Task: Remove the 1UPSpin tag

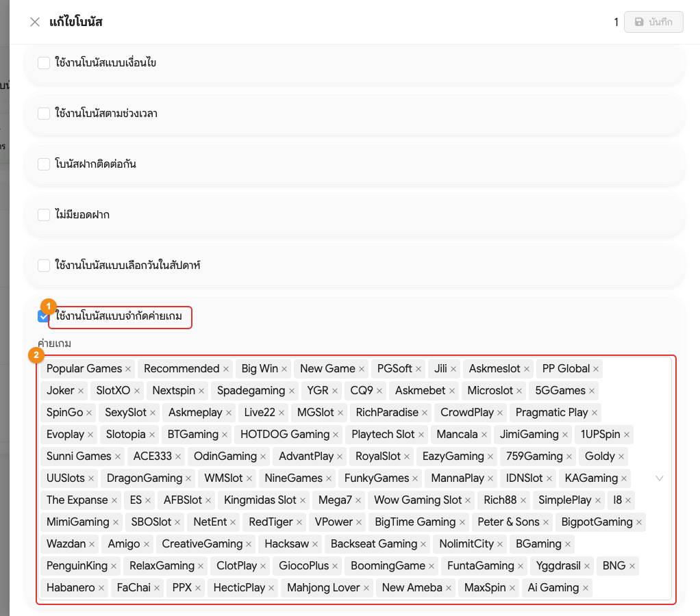Action: click(x=627, y=435)
